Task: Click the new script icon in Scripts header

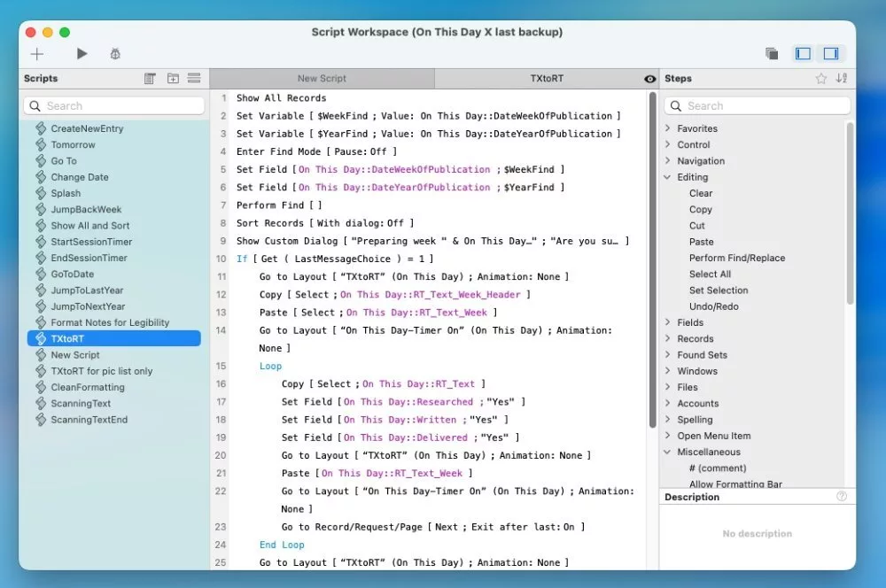Action: (150, 78)
